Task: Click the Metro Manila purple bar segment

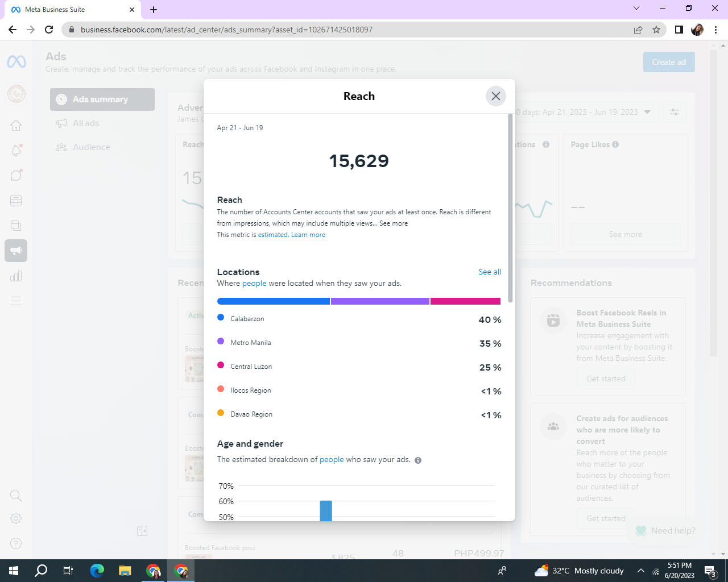Action: 380,301
